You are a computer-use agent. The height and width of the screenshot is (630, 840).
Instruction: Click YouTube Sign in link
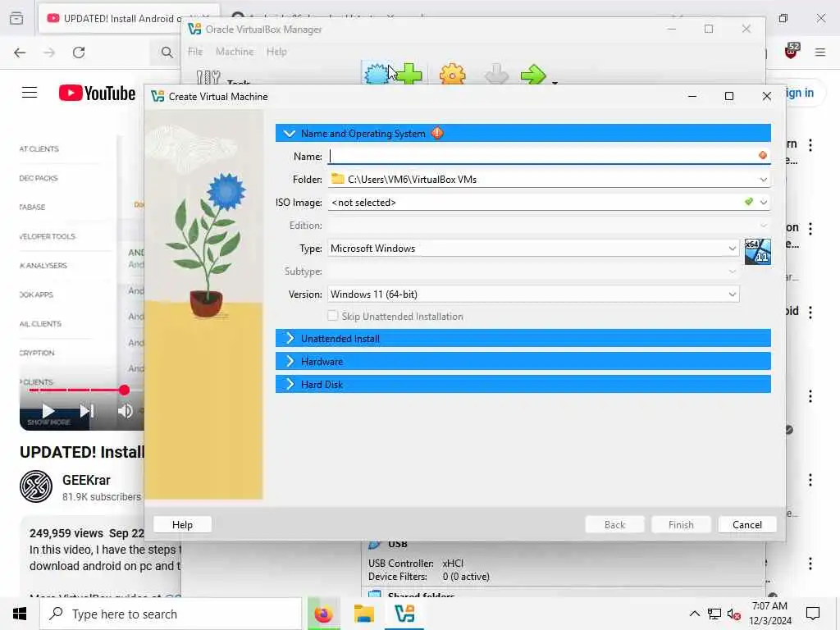click(x=799, y=94)
